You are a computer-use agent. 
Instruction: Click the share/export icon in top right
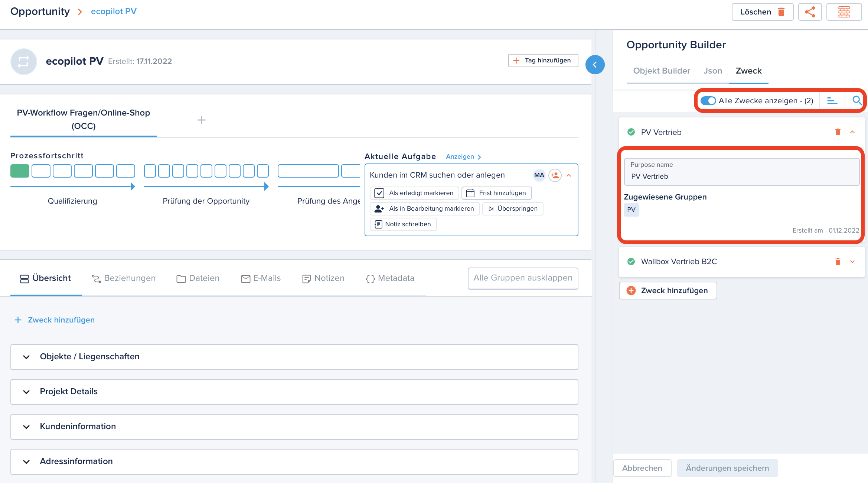pyautogui.click(x=809, y=11)
